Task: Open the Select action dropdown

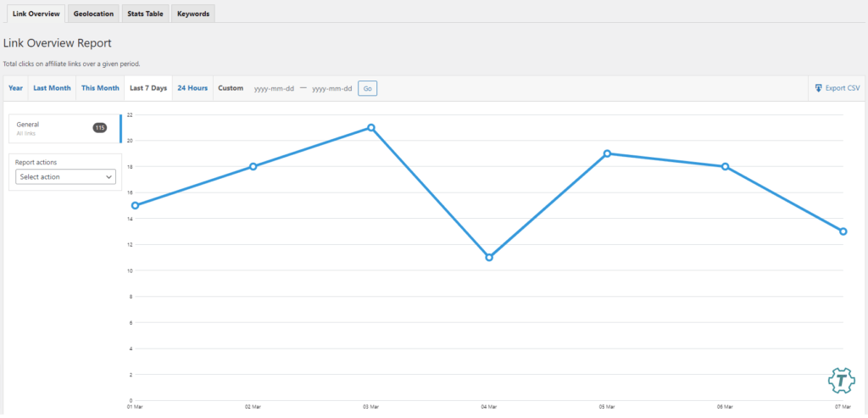Action: coord(66,177)
